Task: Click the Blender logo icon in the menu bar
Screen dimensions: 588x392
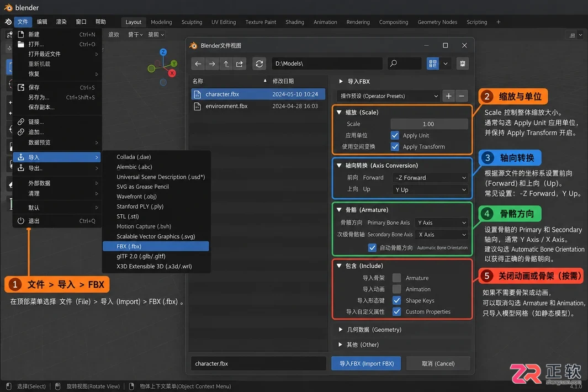Action: 8,22
